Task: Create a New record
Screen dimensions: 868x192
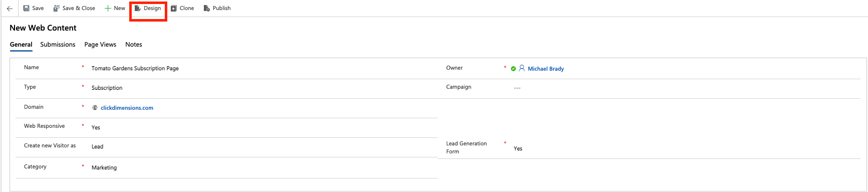Action: pos(115,9)
